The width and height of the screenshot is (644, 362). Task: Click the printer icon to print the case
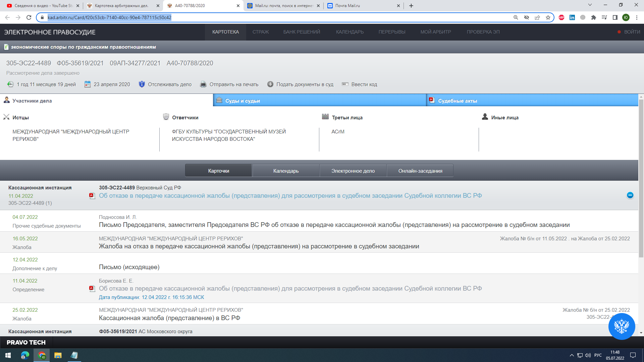203,84
